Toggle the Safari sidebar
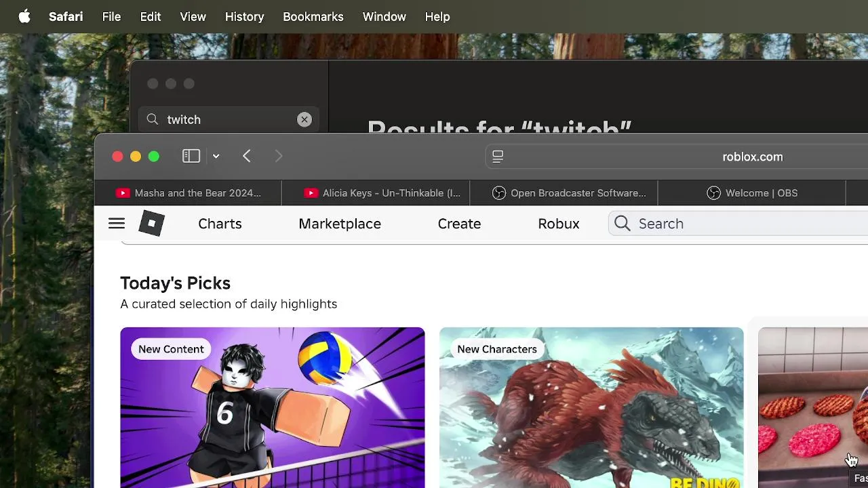This screenshot has height=488, width=868. [191, 157]
